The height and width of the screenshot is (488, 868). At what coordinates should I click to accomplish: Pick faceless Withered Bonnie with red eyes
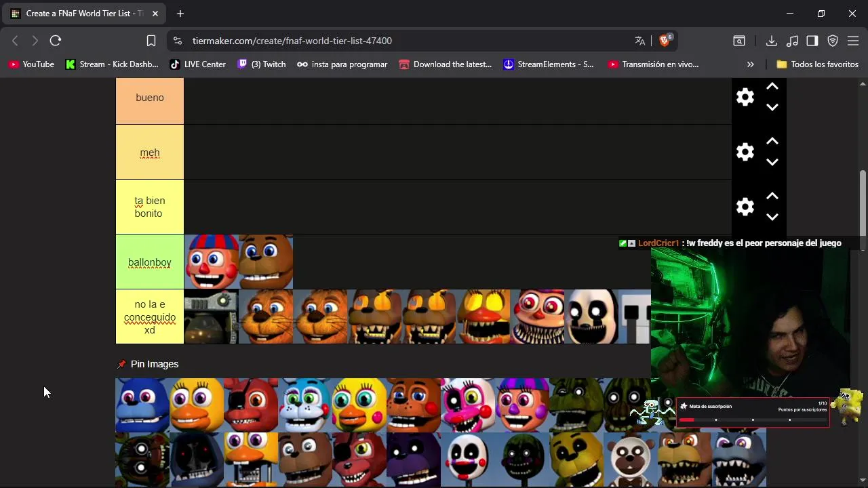[x=197, y=460]
